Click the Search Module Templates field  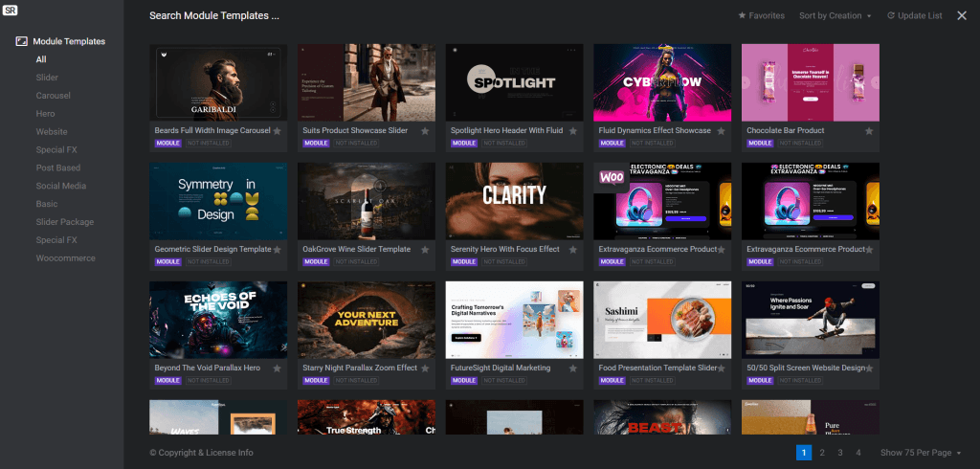tap(213, 15)
